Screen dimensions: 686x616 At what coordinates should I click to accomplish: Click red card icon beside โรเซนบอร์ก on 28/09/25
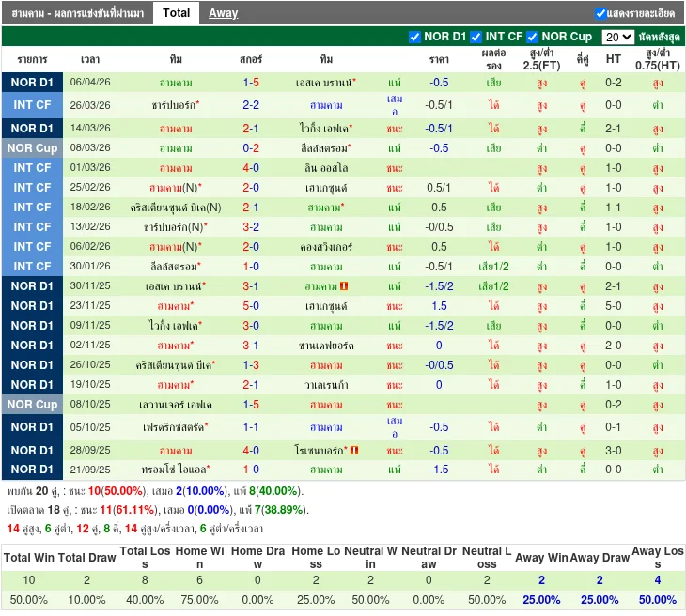coord(354,451)
